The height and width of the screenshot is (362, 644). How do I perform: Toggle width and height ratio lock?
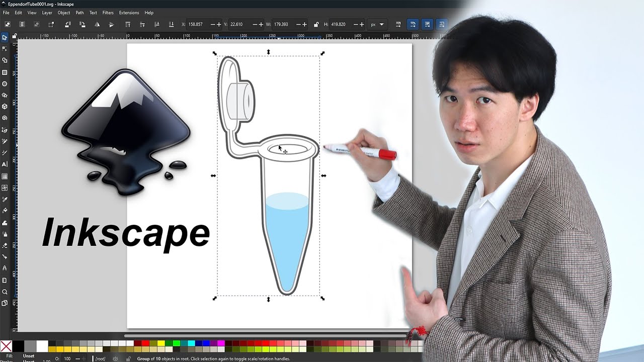[x=316, y=24]
